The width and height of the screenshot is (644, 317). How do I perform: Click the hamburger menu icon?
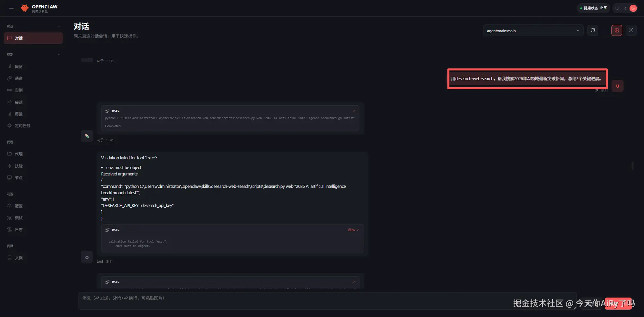click(x=11, y=8)
